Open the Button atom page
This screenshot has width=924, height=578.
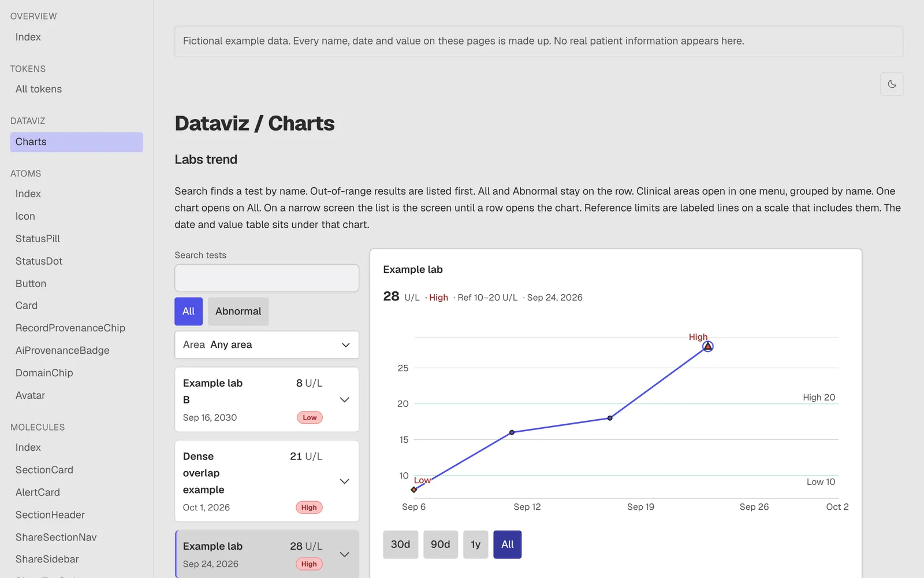point(31,284)
